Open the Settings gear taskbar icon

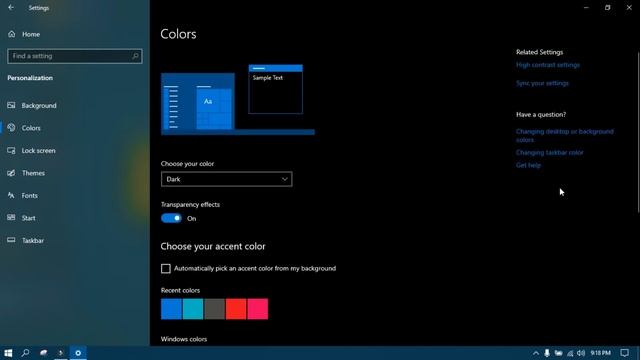(78, 353)
